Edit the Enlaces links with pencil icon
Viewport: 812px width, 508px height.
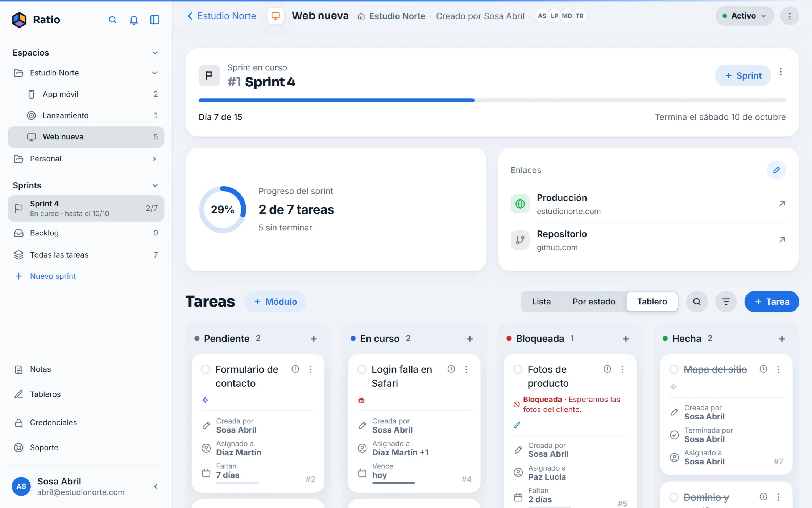(x=776, y=170)
